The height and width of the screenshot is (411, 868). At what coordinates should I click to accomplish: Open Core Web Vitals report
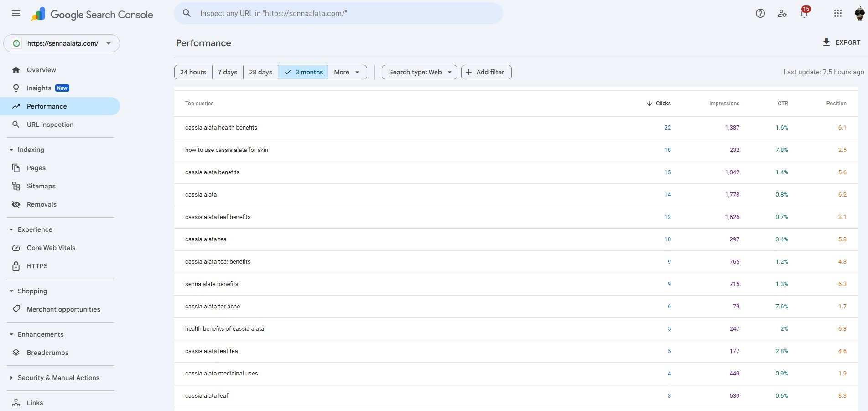(x=51, y=248)
